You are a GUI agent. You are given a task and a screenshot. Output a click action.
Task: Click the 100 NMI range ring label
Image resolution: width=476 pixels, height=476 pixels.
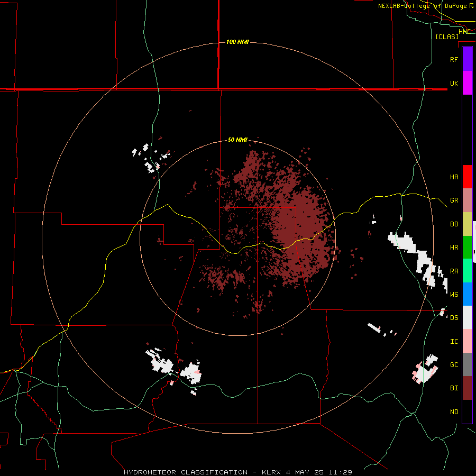pos(237,42)
